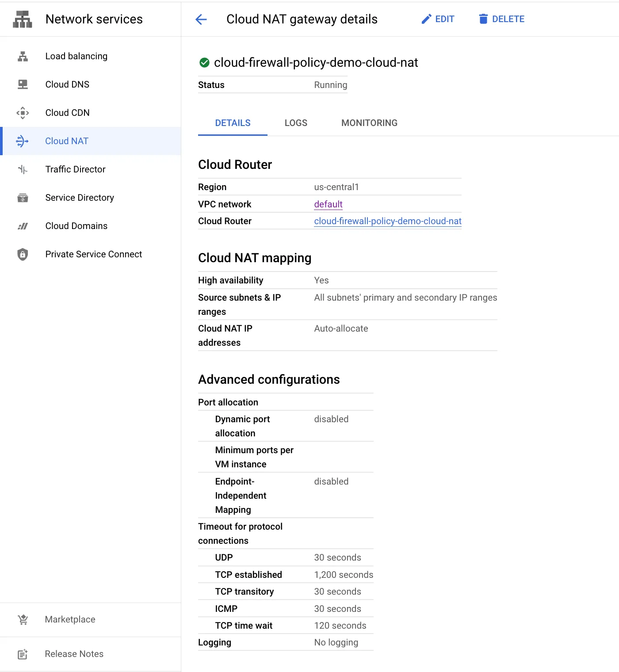Click the back arrow icon
The height and width of the screenshot is (672, 619).
201,19
